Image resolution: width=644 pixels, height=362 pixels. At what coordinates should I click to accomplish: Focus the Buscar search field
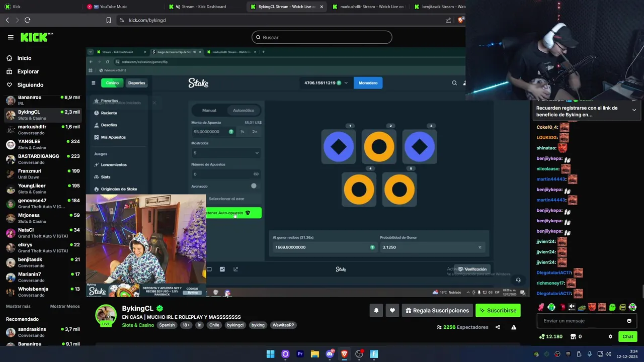(x=322, y=37)
